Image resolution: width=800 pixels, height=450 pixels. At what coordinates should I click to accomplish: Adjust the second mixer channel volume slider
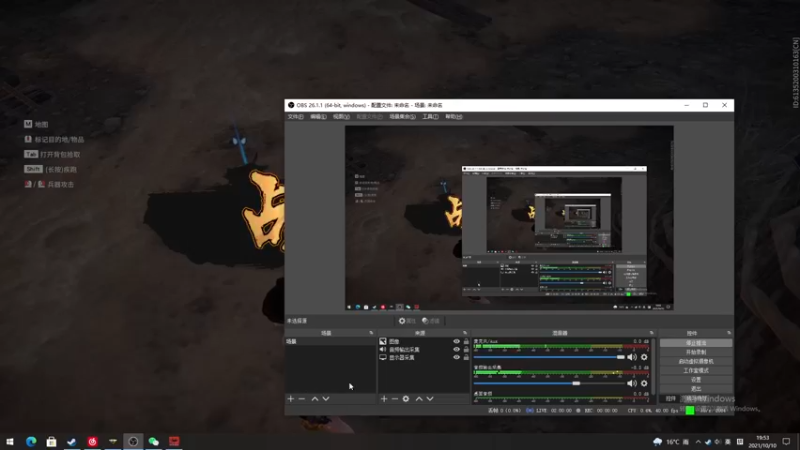pyautogui.click(x=549, y=383)
